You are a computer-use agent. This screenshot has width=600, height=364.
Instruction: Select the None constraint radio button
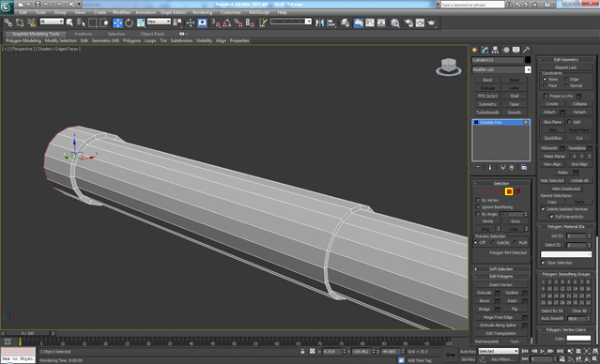[x=545, y=79]
